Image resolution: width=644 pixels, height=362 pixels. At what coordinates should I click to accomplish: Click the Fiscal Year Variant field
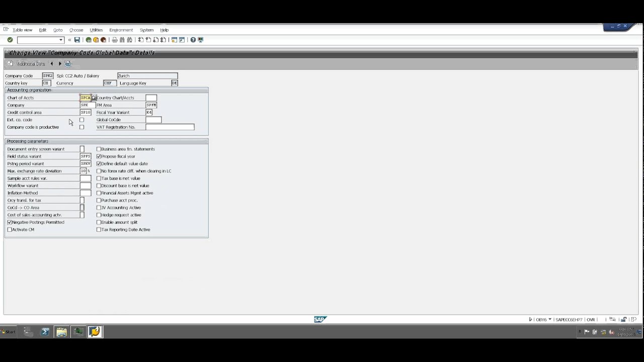(149, 113)
